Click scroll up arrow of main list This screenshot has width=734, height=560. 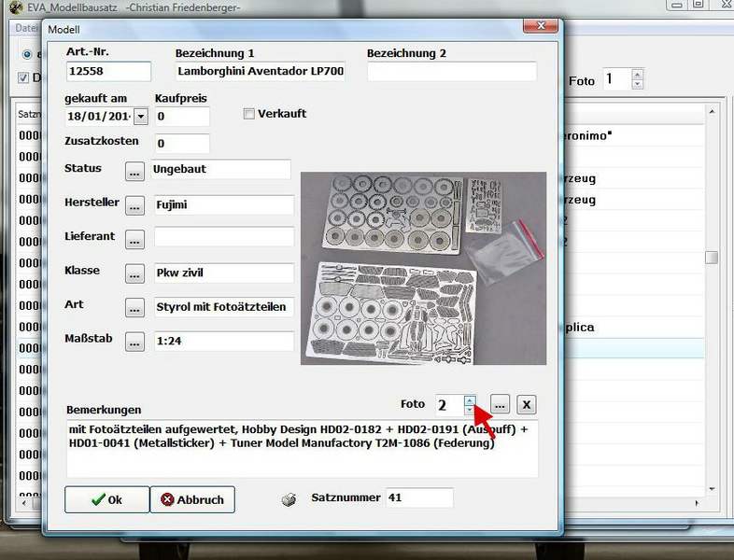(x=712, y=112)
